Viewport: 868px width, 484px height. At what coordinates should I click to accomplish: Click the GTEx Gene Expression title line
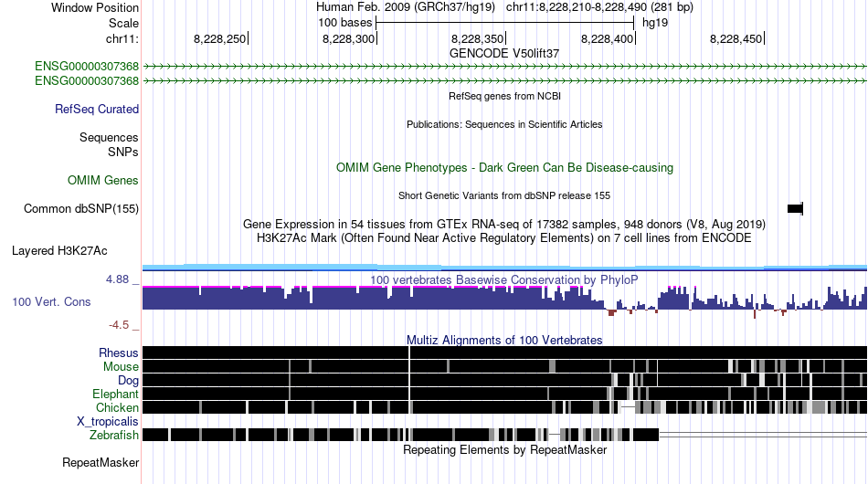click(x=504, y=225)
